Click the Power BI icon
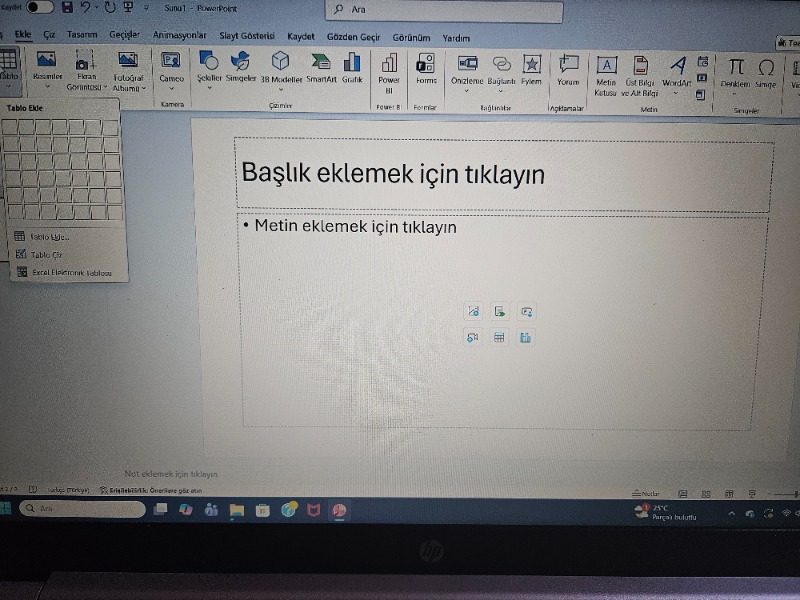 [x=389, y=64]
